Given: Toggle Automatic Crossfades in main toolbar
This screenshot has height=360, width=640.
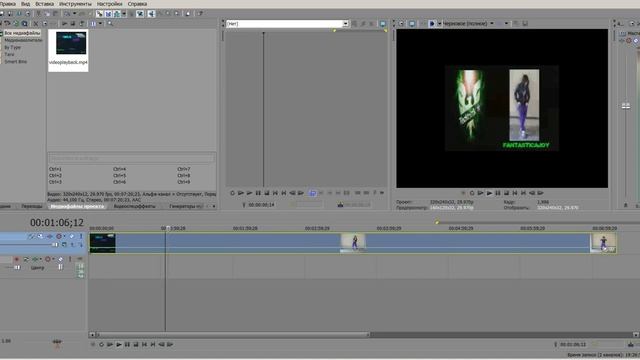Looking at the screenshot, I should [108, 13].
